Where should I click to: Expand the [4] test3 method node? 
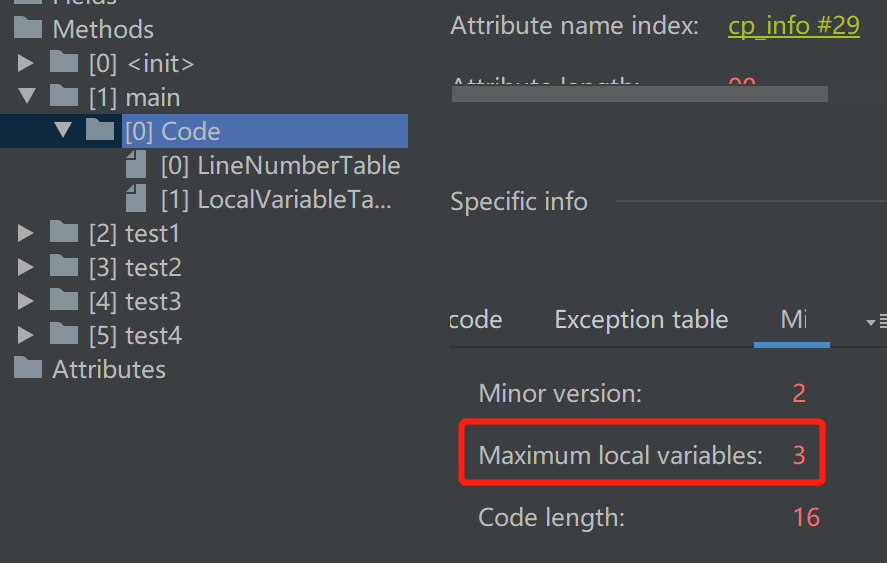click(25, 300)
